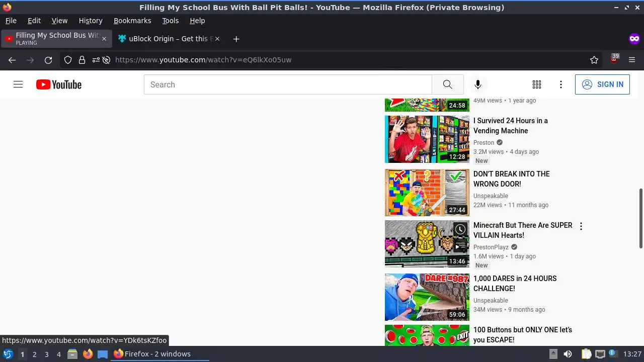Open the View menu

[59, 21]
